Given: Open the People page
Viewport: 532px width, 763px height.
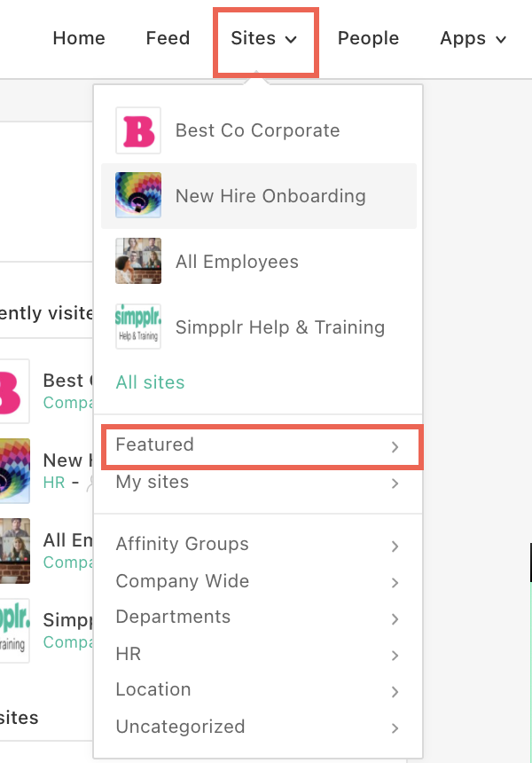Looking at the screenshot, I should 368,38.
